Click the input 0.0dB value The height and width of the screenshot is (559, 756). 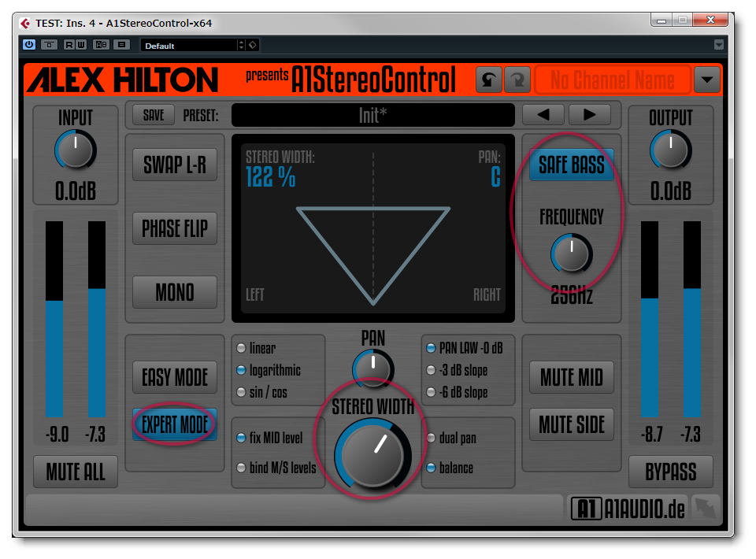click(x=76, y=191)
